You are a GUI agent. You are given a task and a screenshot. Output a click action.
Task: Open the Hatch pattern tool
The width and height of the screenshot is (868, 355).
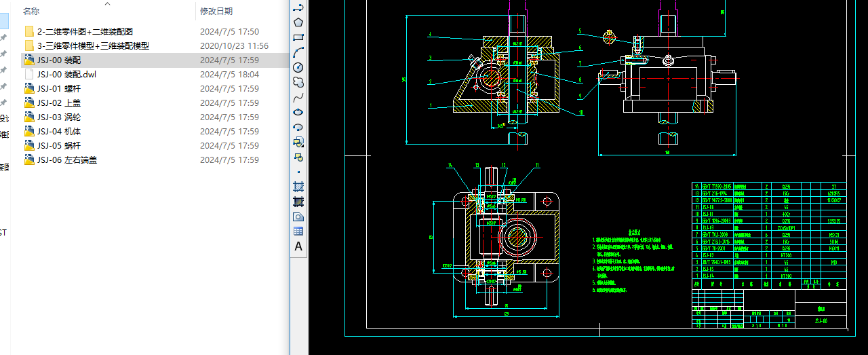(298, 187)
